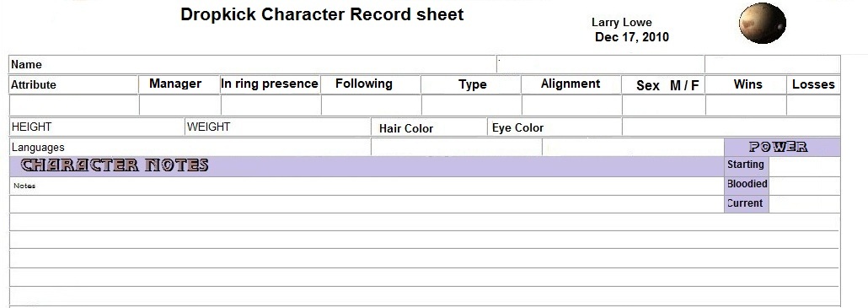Click the HEIGHT field

(97, 127)
